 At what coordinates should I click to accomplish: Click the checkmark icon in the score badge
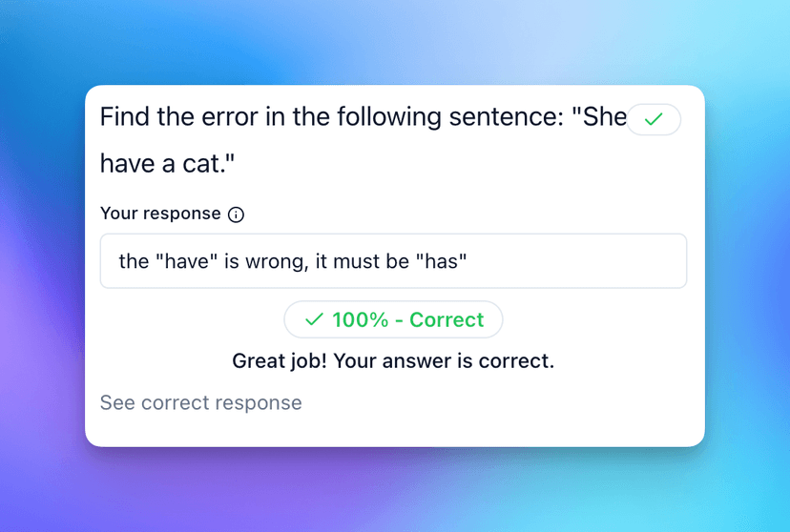click(x=314, y=320)
